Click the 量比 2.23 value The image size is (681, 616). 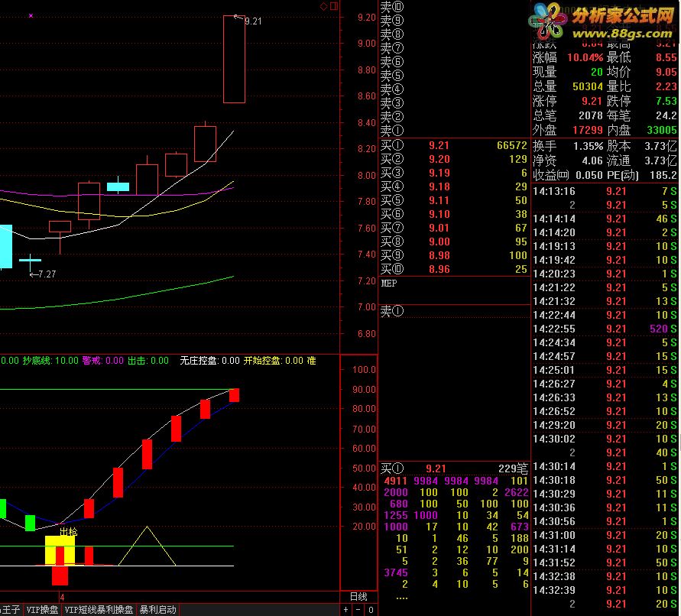tap(666, 86)
